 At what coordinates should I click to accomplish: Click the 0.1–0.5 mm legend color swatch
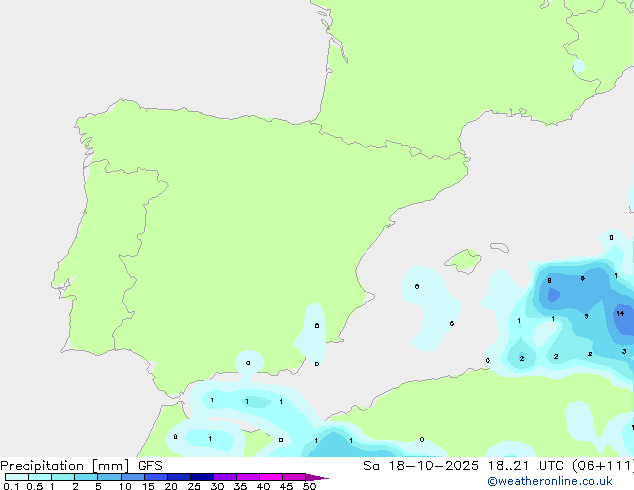click(17, 477)
